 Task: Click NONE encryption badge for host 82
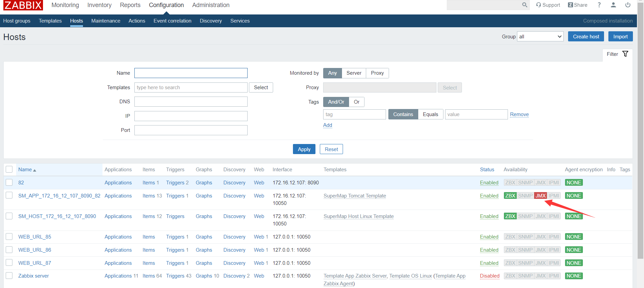point(574,183)
